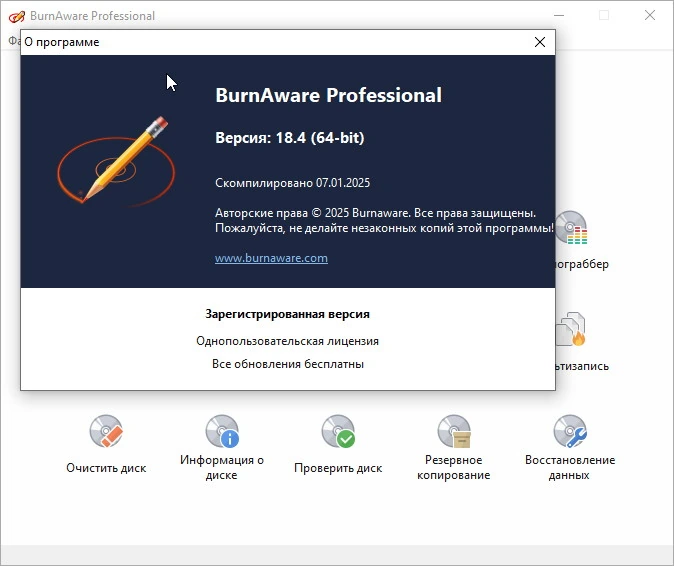This screenshot has height=566, width=674.
Task: Click the Восстановление данных label
Action: point(570,468)
